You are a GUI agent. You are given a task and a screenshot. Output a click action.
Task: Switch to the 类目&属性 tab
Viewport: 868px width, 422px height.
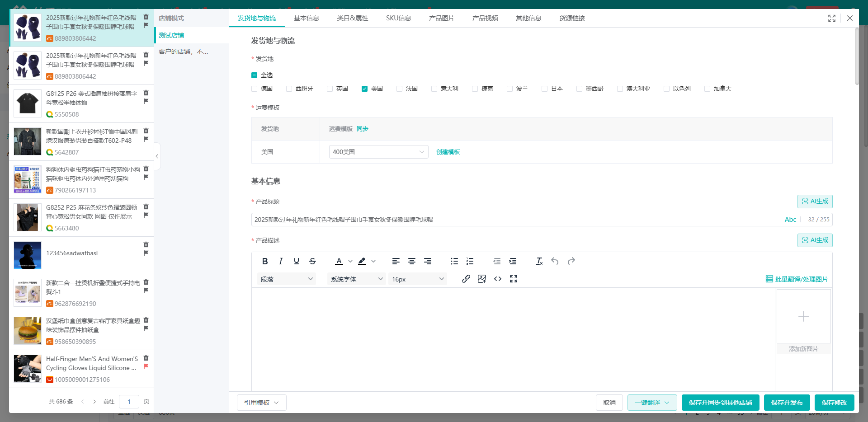(x=353, y=18)
